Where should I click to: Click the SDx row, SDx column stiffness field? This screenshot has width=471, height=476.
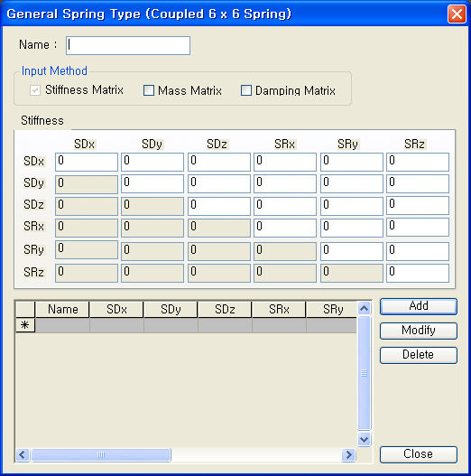pos(87,162)
